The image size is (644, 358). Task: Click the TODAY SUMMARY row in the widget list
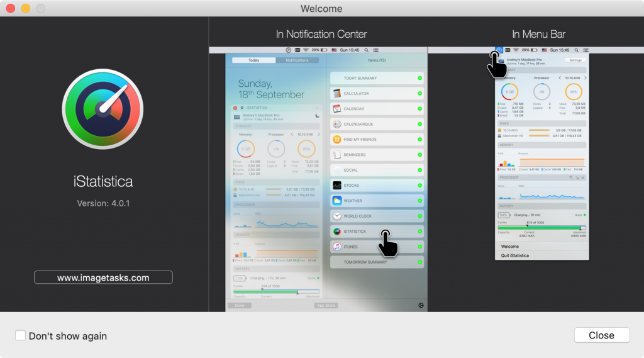(x=377, y=78)
